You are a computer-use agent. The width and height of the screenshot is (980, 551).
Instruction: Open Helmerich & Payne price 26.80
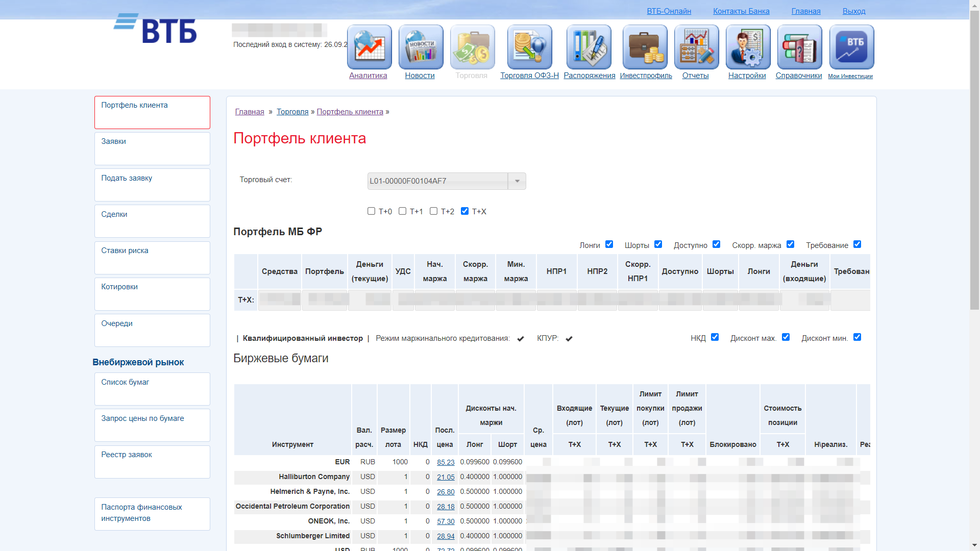point(446,492)
